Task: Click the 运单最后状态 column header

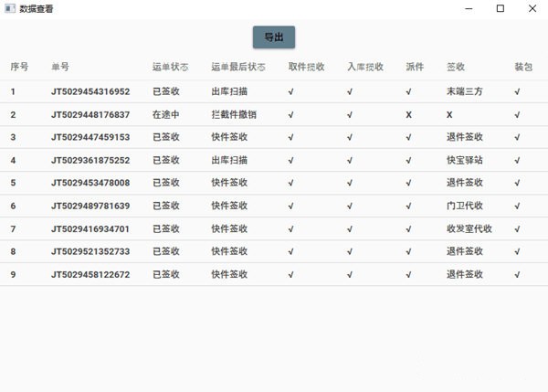Action: click(238, 67)
